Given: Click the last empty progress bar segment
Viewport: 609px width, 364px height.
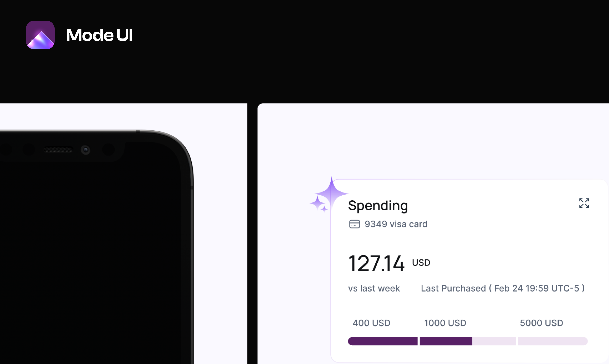Looking at the screenshot, I should point(553,341).
